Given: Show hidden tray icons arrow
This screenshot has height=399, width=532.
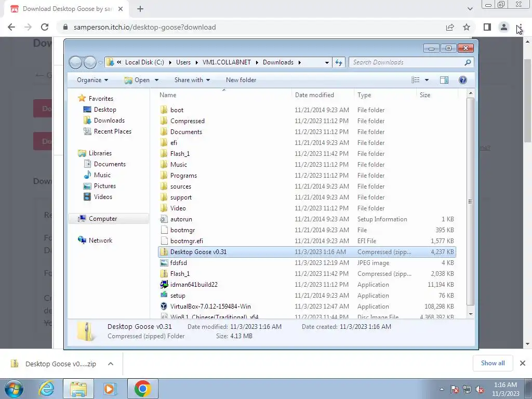Looking at the screenshot, I should (442, 389).
